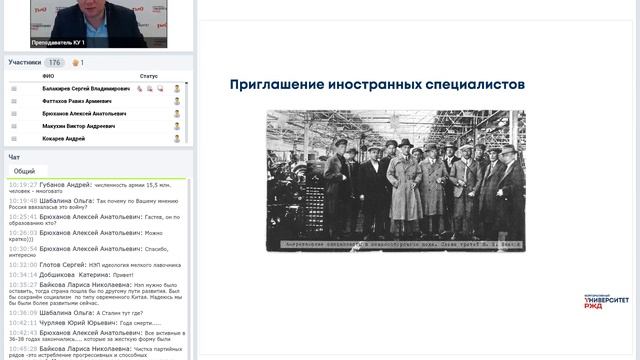Click the user avatar icon in Кокарев Андрей's row
Image resolution: width=640 pixels, height=360 pixels.
tap(177, 139)
